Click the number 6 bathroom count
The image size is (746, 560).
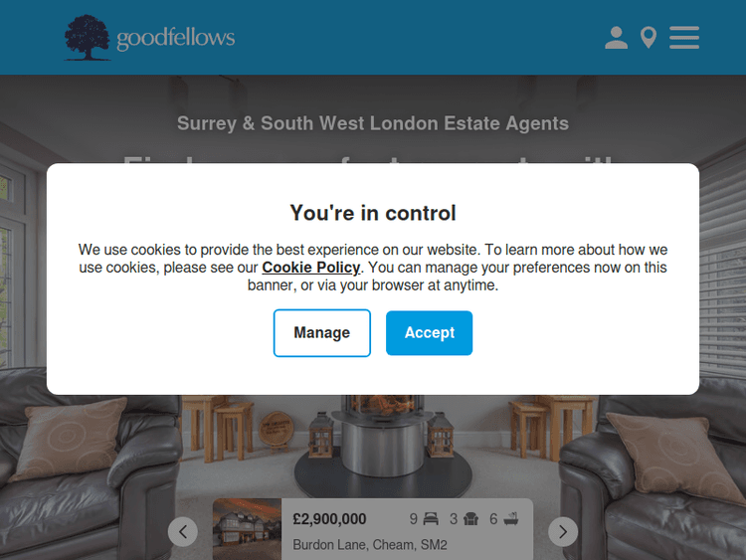pos(493,518)
